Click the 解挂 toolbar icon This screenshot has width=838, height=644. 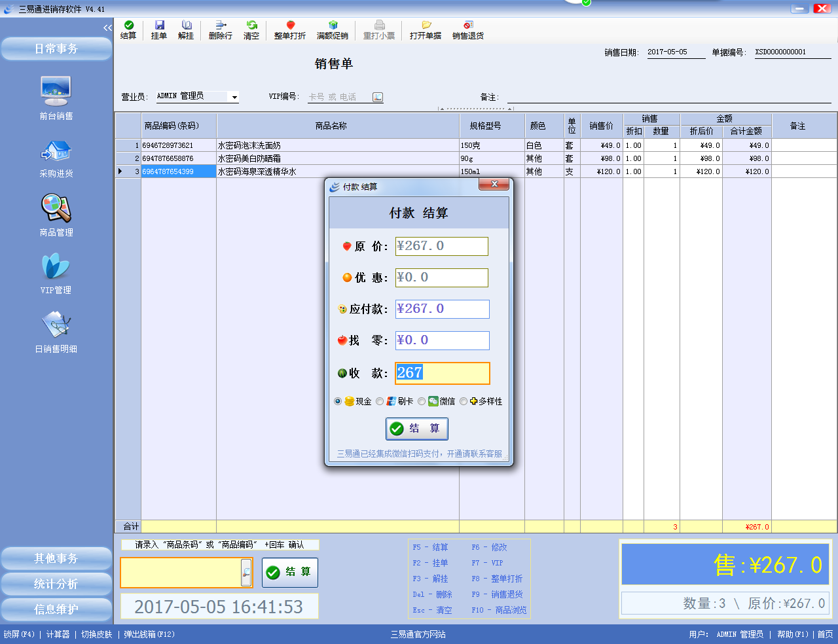coord(186,30)
